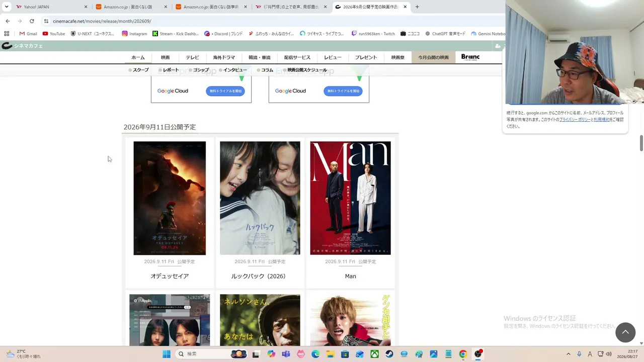Viewport: 644px width, 362px height.
Task: Open the ニコニコ bookmark
Action: tap(410, 34)
